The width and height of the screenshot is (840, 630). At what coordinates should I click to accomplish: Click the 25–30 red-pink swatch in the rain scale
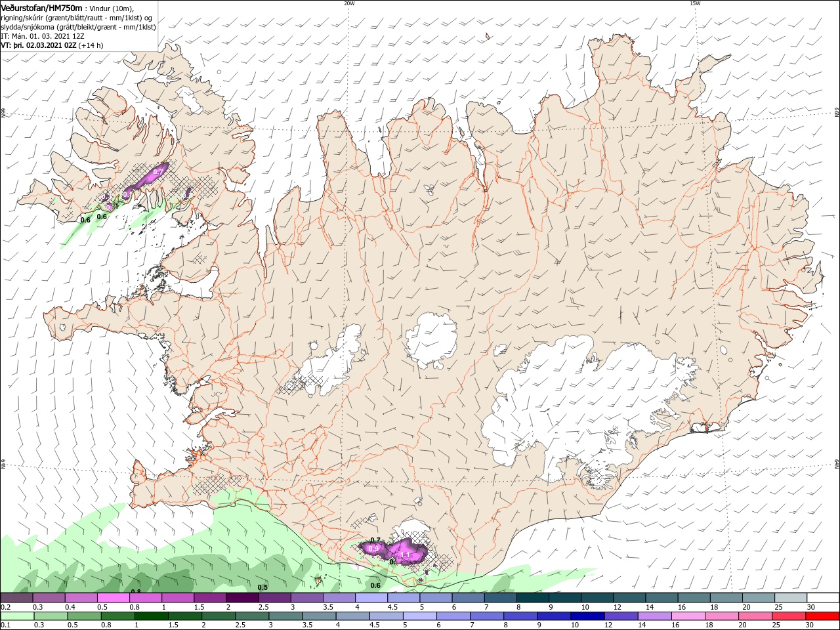[789, 616]
